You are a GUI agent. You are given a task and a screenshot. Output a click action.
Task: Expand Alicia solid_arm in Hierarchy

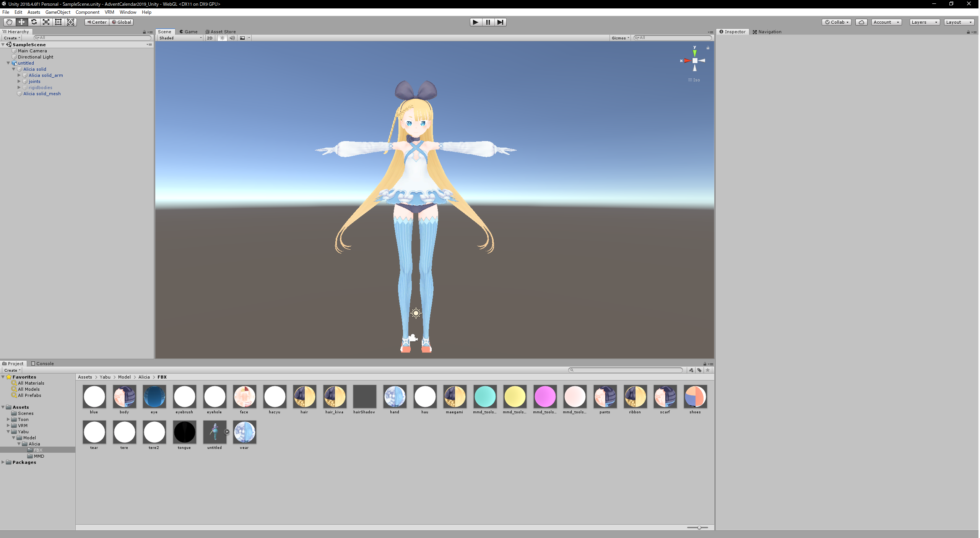pyautogui.click(x=19, y=75)
